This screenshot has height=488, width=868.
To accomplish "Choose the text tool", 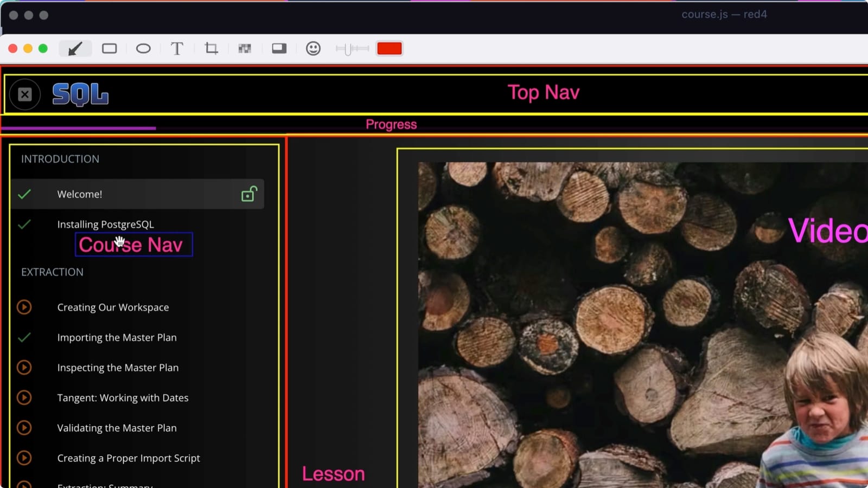I will point(177,49).
